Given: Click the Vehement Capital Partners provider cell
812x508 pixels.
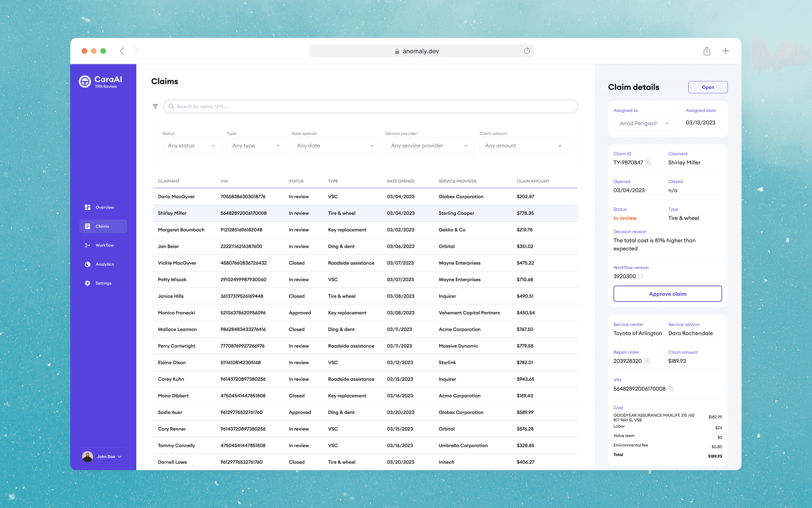Looking at the screenshot, I should (x=469, y=313).
